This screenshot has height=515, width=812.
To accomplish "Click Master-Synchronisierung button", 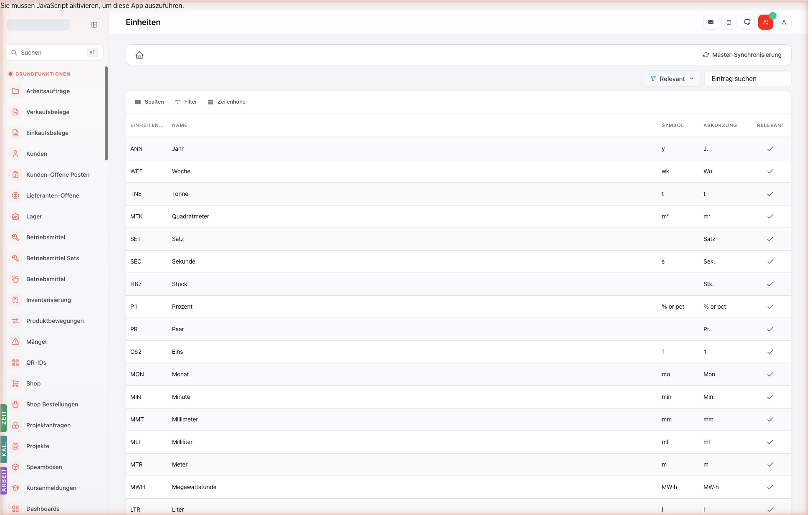I will (x=742, y=55).
